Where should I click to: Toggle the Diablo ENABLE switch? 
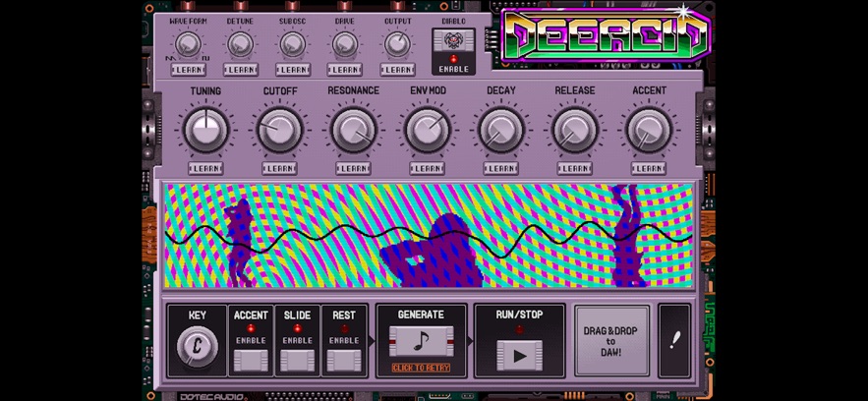click(453, 64)
